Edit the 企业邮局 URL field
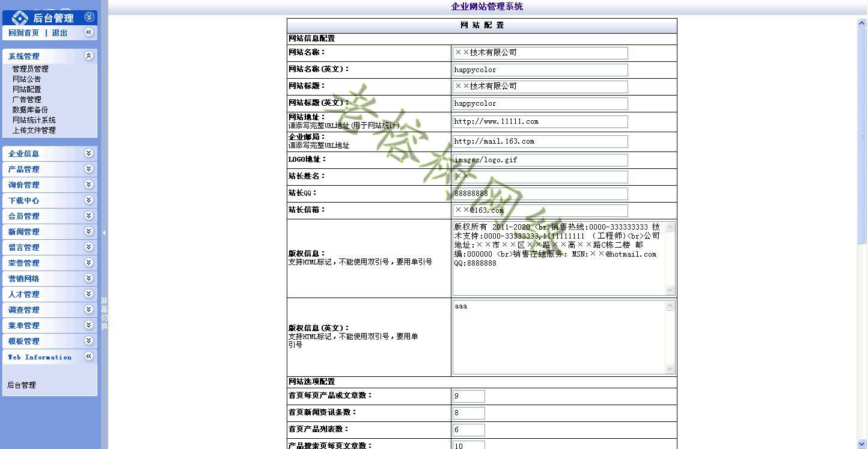 [540, 141]
